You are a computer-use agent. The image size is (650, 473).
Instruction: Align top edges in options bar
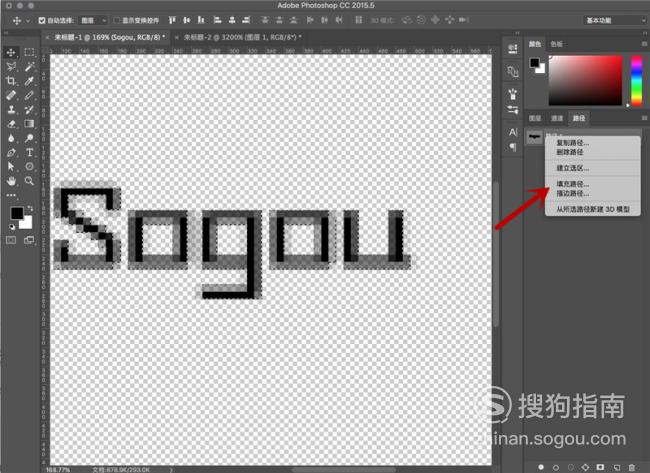[x=172, y=20]
